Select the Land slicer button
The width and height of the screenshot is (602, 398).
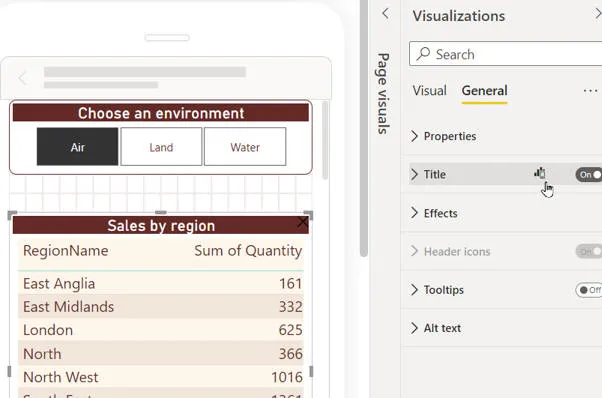161,147
